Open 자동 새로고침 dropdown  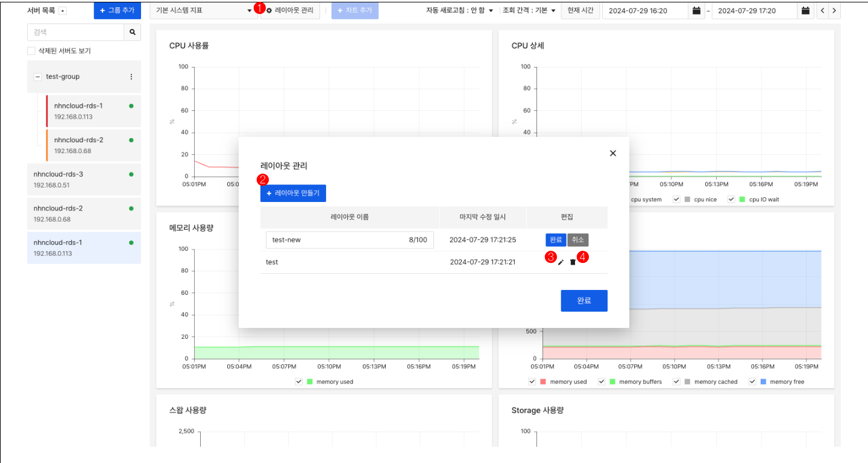point(459,11)
